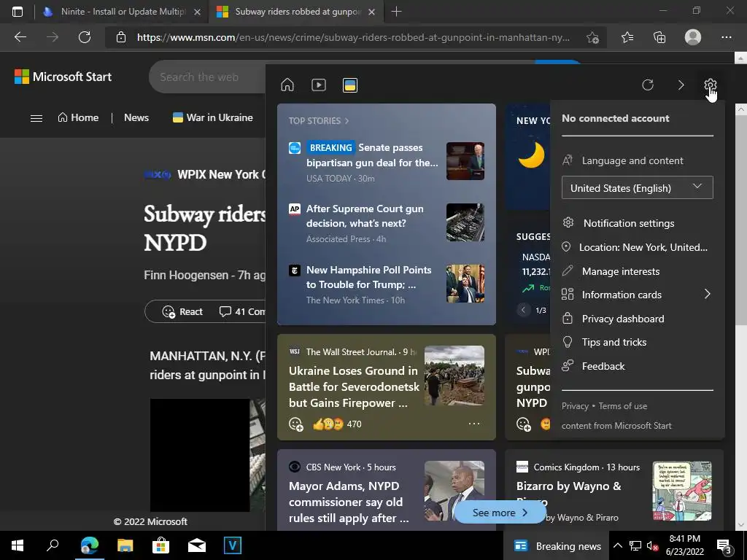Open the News nav link

136,117
